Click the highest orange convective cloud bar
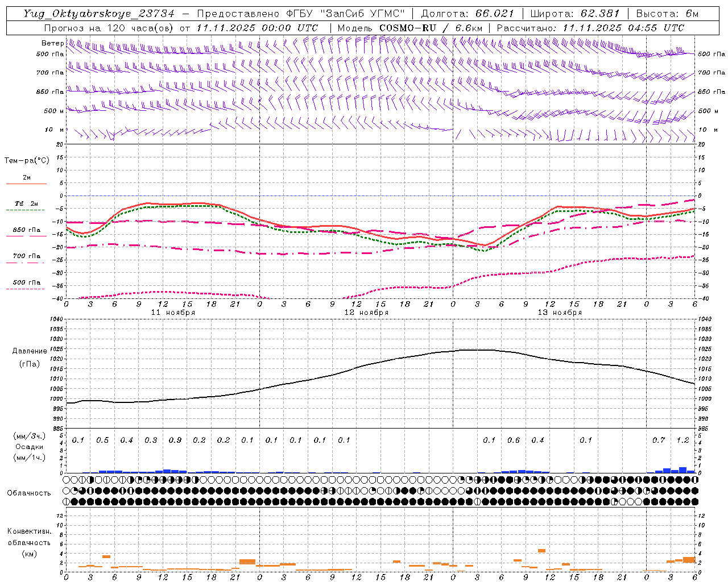Screen dimensions: 728x582 tap(541, 551)
